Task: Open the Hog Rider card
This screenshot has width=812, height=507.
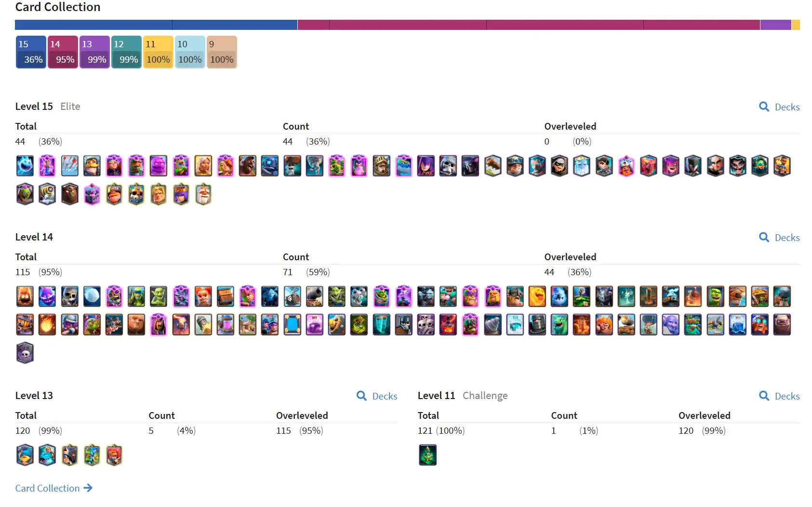Action: tap(248, 166)
